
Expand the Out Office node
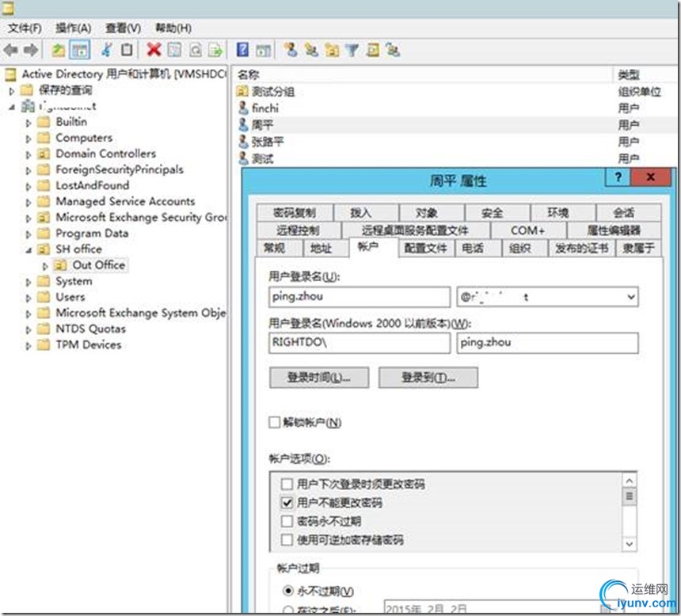click(44, 266)
